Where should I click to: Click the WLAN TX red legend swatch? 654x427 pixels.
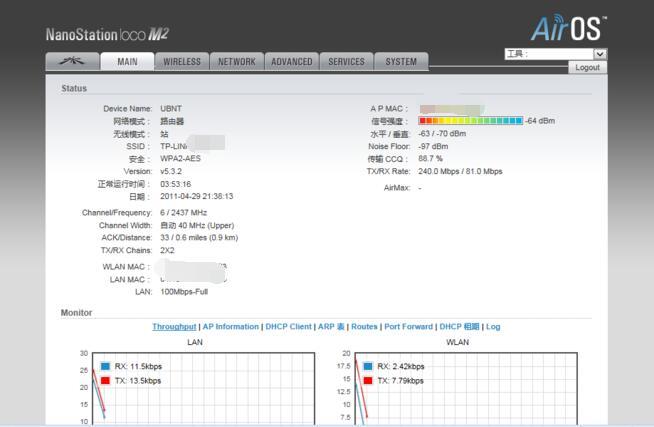point(368,380)
